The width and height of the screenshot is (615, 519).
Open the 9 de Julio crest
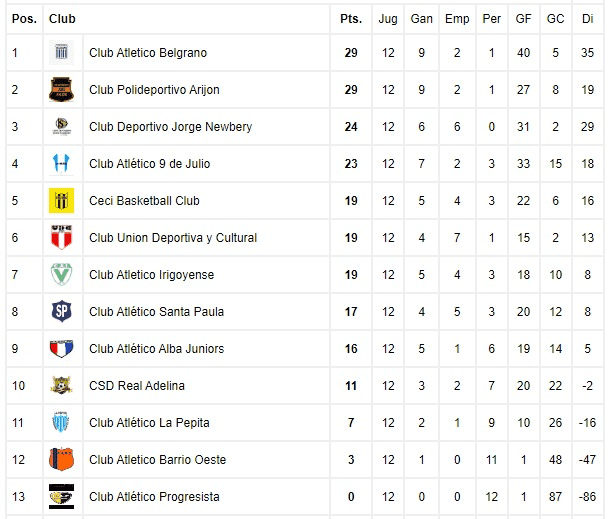coord(62,164)
